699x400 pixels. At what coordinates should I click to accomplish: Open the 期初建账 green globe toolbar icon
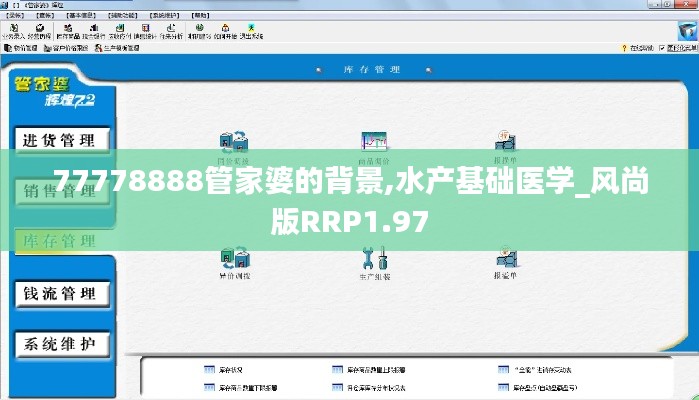coord(199,31)
